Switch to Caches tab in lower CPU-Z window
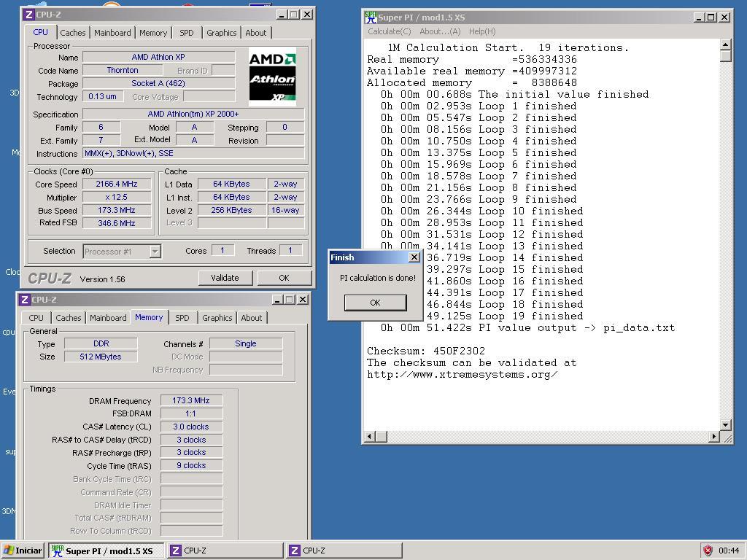This screenshot has width=747, height=560. tap(69, 318)
